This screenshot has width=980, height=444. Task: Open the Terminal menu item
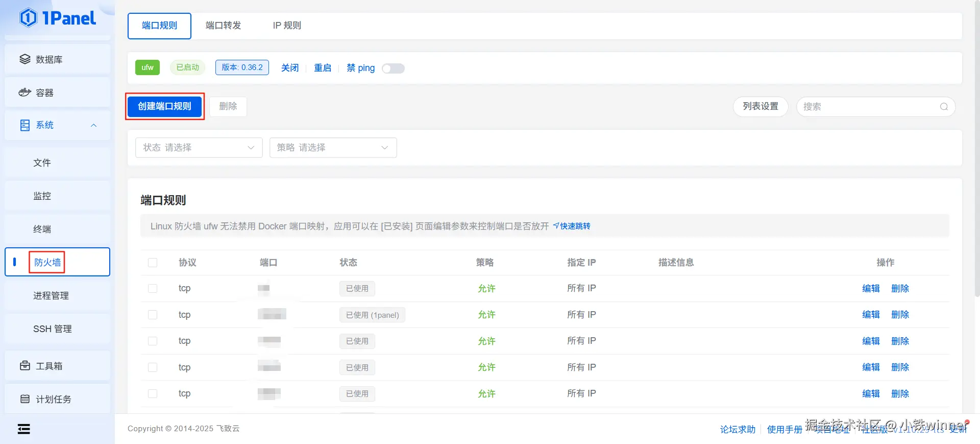pyautogui.click(x=58, y=229)
